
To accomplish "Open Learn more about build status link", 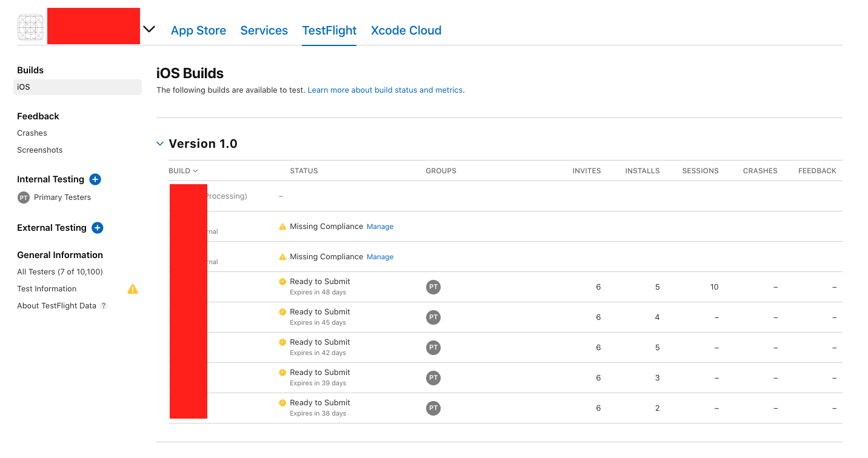I will click(385, 90).
